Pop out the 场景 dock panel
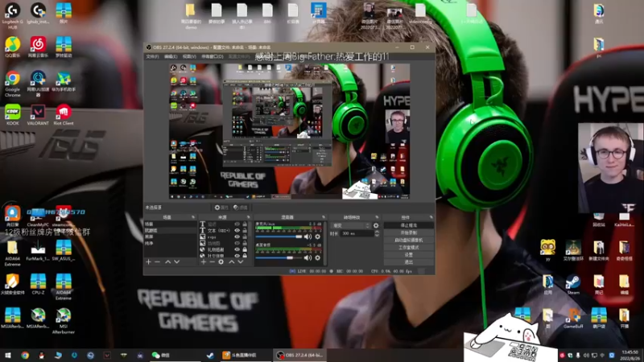The image size is (644, 362). pyautogui.click(x=193, y=217)
